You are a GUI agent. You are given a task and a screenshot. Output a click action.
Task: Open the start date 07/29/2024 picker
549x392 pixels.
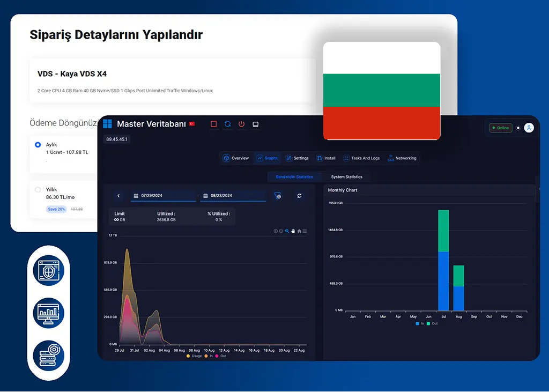click(x=163, y=196)
